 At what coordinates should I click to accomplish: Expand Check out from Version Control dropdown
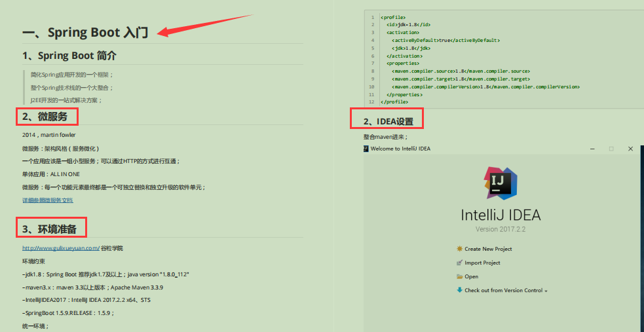pos(506,290)
